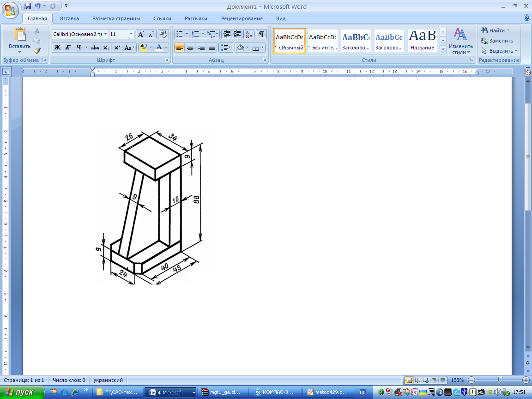Toggle italic (К) formatting

coord(68,47)
